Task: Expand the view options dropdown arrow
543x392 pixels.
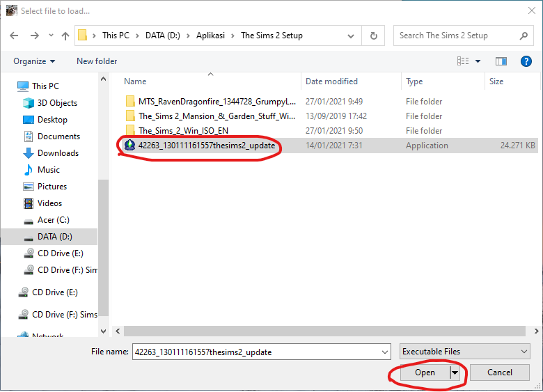Action: [x=478, y=61]
